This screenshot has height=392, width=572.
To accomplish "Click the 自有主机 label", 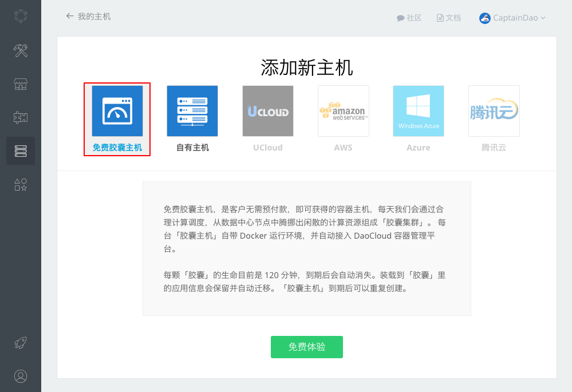I will (x=192, y=148).
